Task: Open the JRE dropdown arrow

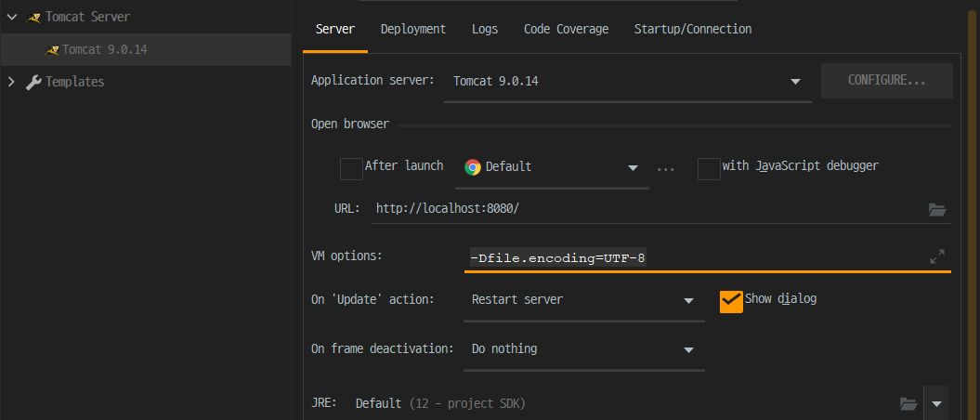Action: pos(936,404)
